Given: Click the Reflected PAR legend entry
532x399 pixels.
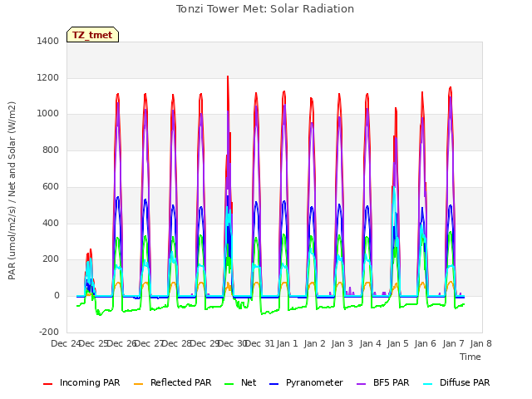Looking at the screenshot, I should [x=172, y=382].
